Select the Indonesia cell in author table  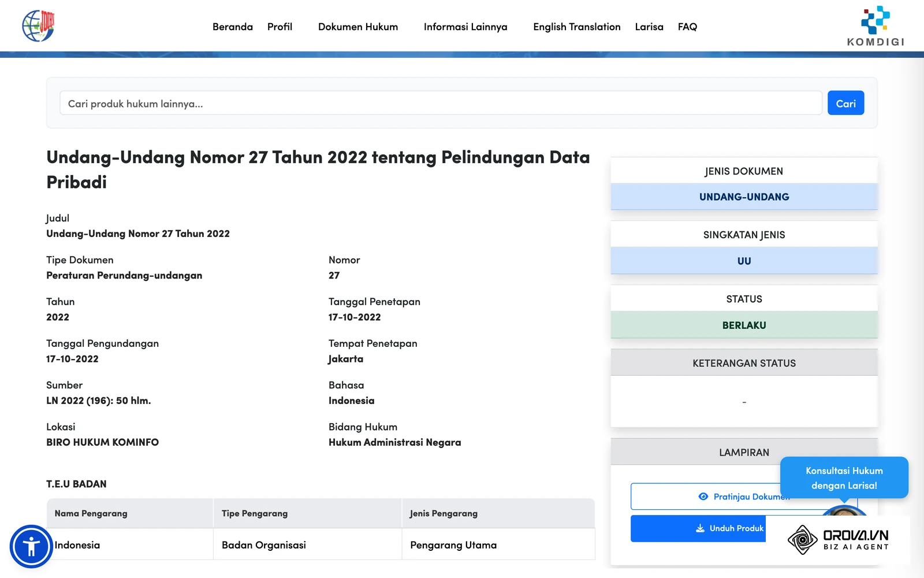coord(130,544)
